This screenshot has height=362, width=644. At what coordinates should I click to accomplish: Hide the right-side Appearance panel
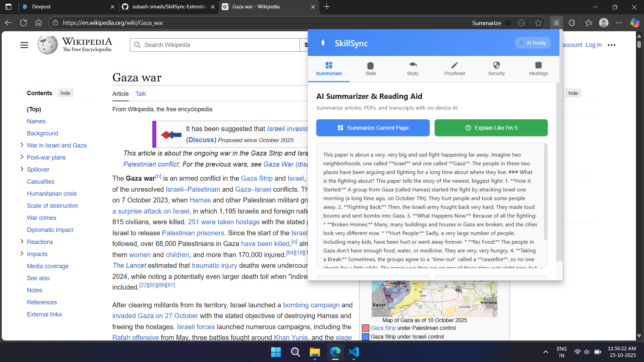click(573, 93)
